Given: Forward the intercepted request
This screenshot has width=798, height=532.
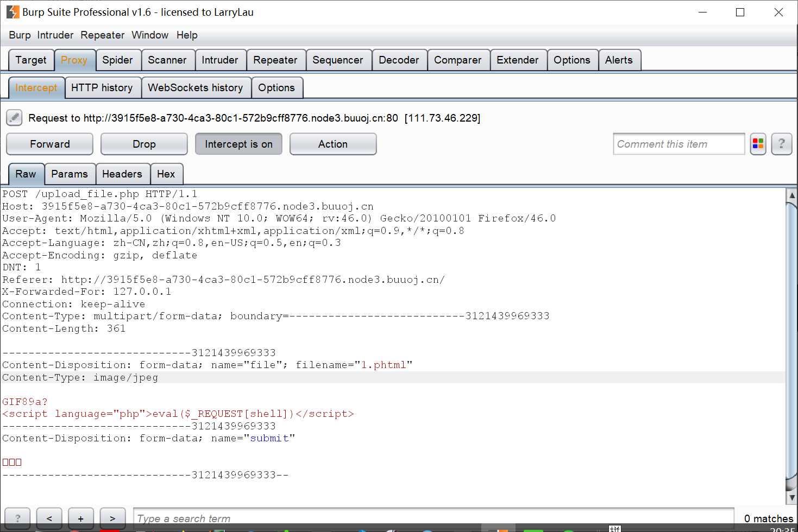Looking at the screenshot, I should (x=50, y=144).
